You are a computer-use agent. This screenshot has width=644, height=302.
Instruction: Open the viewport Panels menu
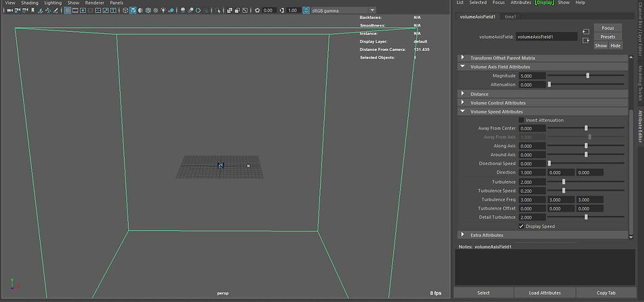[117, 3]
